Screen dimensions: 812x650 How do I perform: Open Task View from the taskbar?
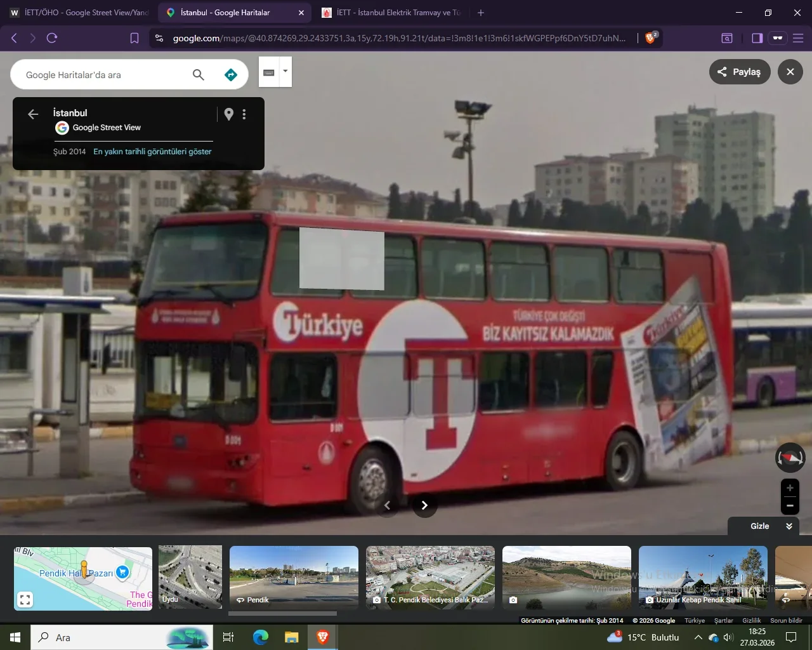pyautogui.click(x=228, y=637)
